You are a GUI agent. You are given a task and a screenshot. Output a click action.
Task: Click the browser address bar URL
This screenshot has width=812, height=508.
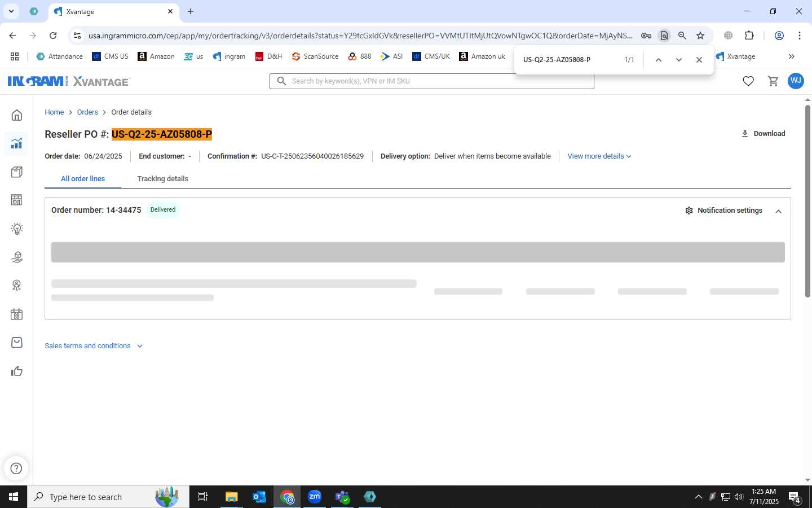(x=360, y=36)
